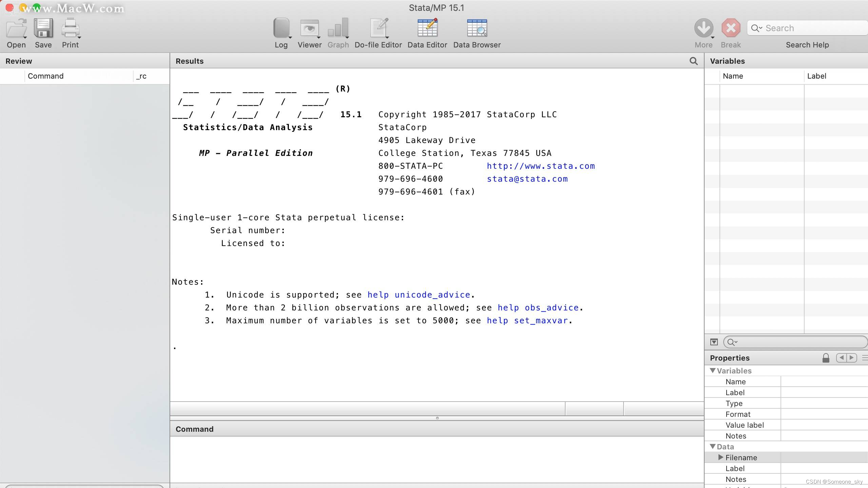This screenshot has width=868, height=488.
Task: Open the Data Editor
Action: pos(427,28)
